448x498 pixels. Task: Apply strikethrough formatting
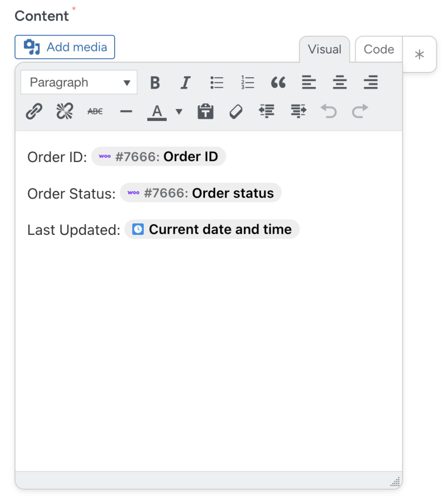tap(95, 111)
